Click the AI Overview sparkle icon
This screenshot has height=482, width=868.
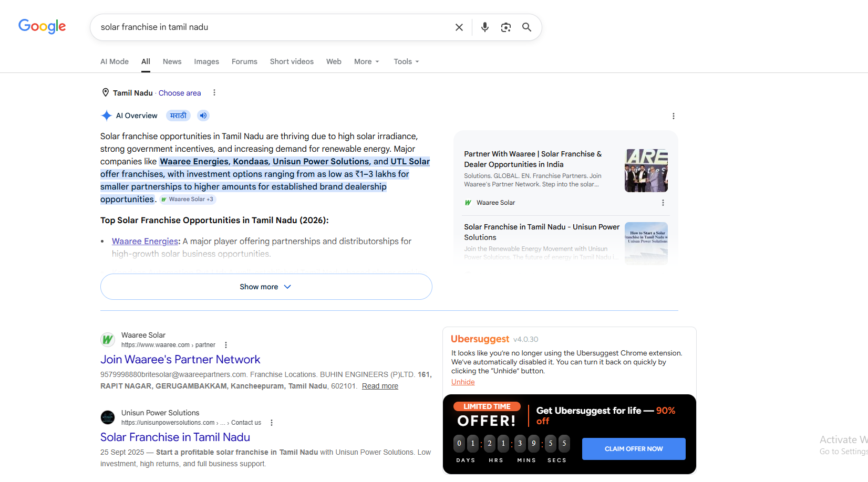tap(107, 116)
